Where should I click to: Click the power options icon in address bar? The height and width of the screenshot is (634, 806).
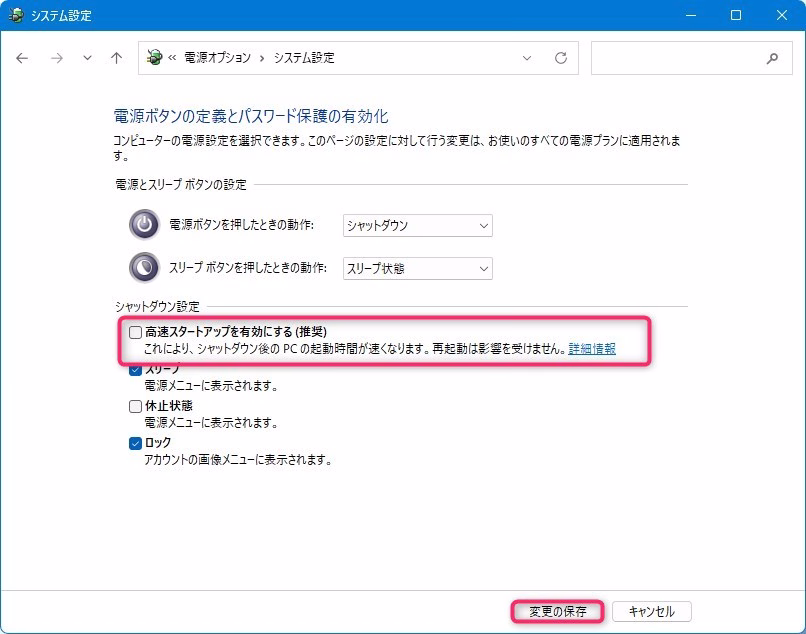coord(154,58)
